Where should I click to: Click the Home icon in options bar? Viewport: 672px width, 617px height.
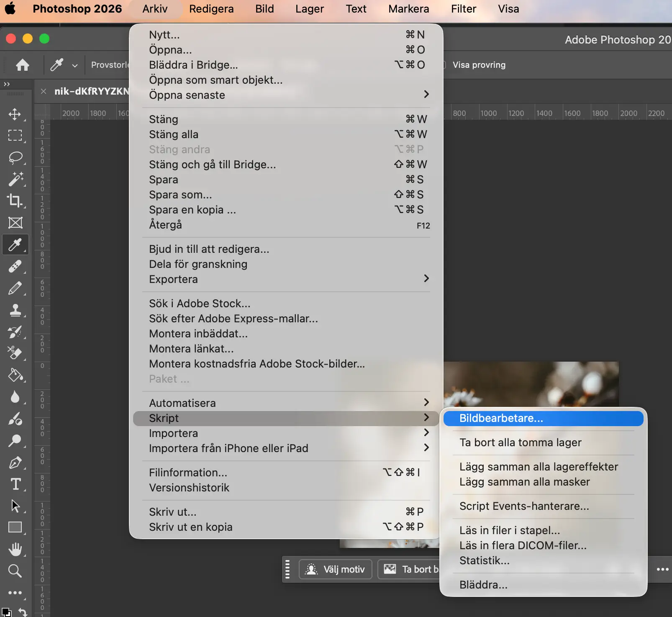(23, 65)
